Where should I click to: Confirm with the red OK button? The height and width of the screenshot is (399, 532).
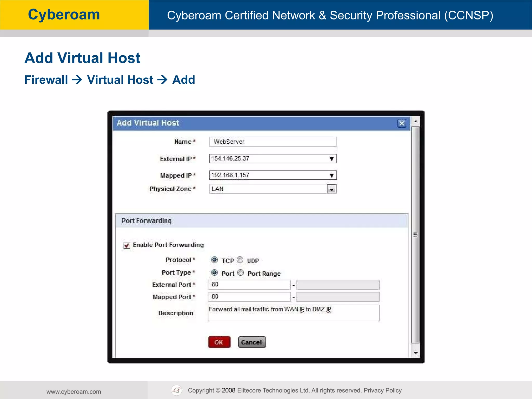219,342
